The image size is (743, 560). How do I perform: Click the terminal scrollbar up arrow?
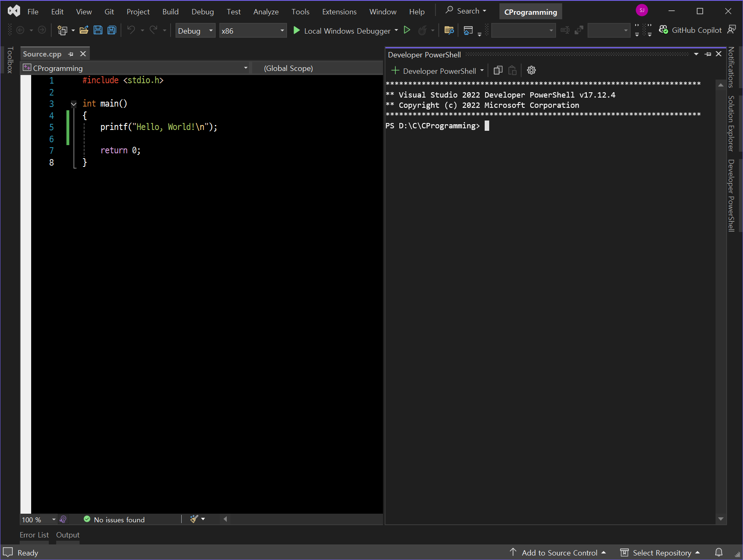click(720, 85)
